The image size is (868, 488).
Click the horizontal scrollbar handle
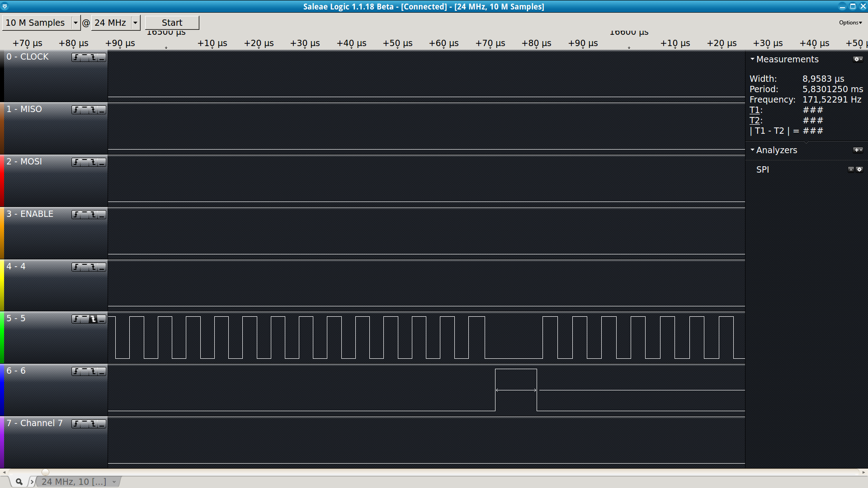(x=45, y=472)
